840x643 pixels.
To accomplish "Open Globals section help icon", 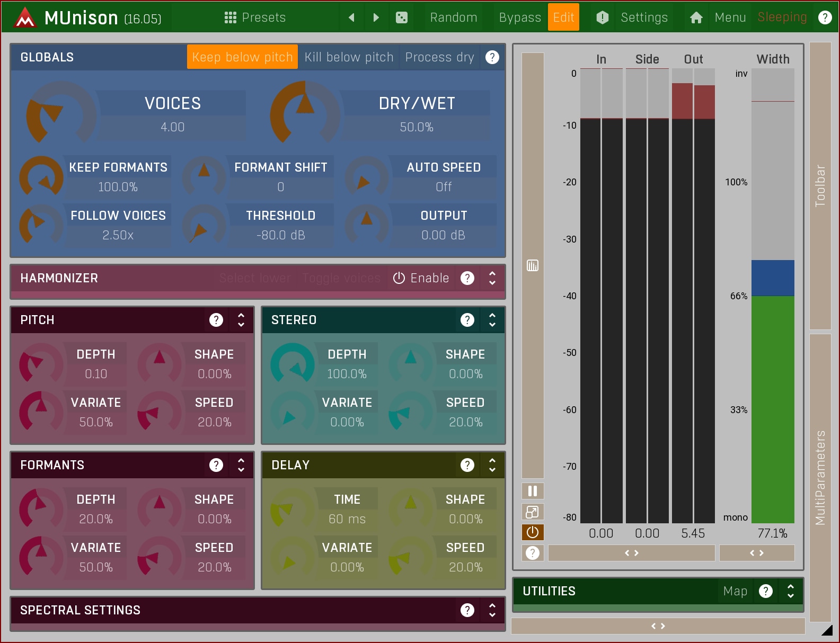I will pyautogui.click(x=492, y=57).
